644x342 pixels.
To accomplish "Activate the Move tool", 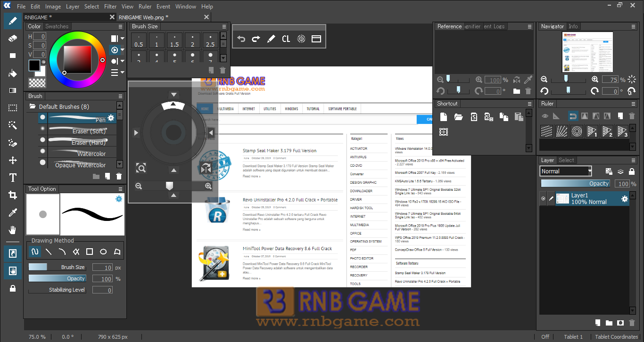I will (13, 160).
